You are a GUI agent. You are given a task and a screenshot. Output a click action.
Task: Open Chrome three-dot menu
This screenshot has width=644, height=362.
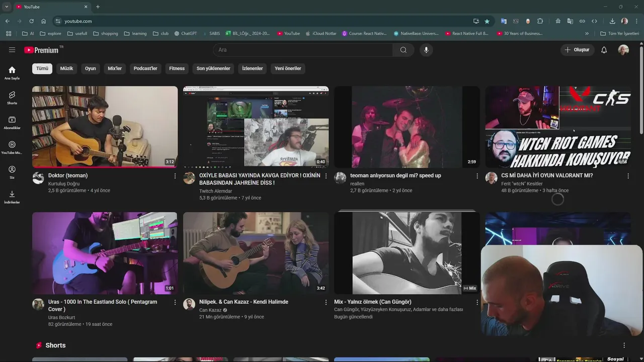click(x=636, y=21)
